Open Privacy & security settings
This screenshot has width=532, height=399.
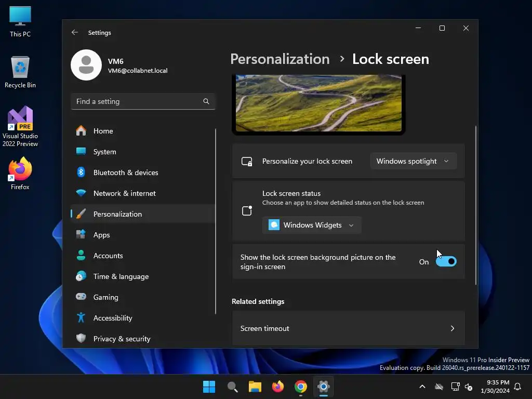(x=143, y=339)
